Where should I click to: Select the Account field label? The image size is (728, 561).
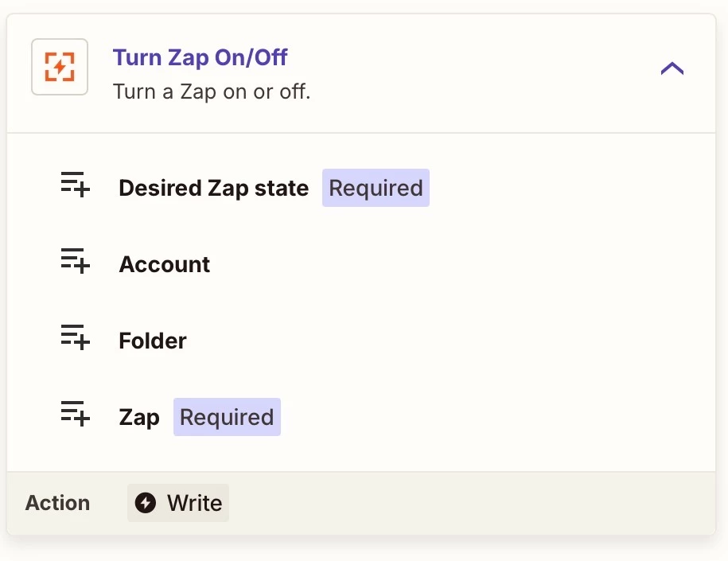click(164, 265)
